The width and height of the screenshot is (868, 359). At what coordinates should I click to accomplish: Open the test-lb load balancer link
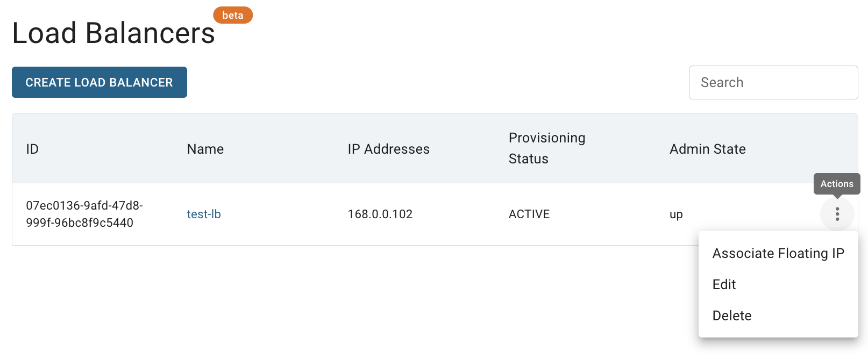click(204, 214)
